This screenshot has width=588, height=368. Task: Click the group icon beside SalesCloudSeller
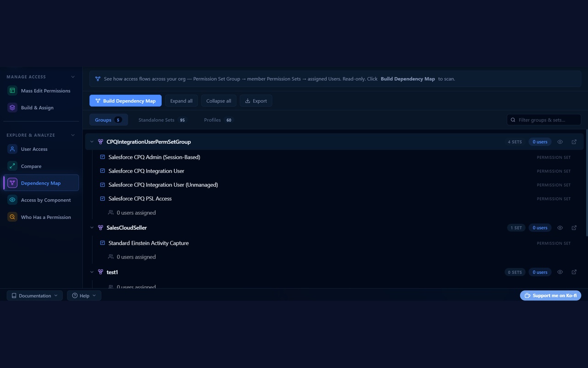(x=101, y=228)
